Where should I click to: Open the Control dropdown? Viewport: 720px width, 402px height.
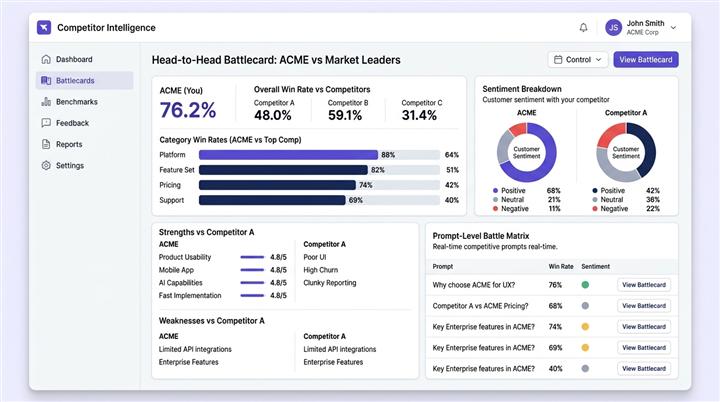[578, 60]
